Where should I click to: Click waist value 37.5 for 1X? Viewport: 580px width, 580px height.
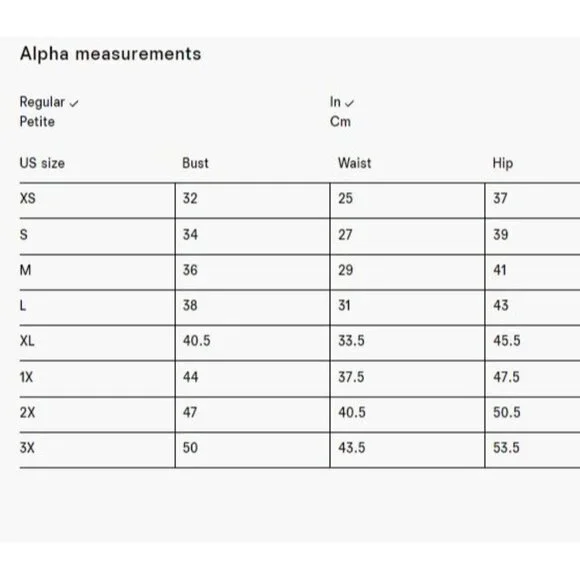[x=351, y=377]
